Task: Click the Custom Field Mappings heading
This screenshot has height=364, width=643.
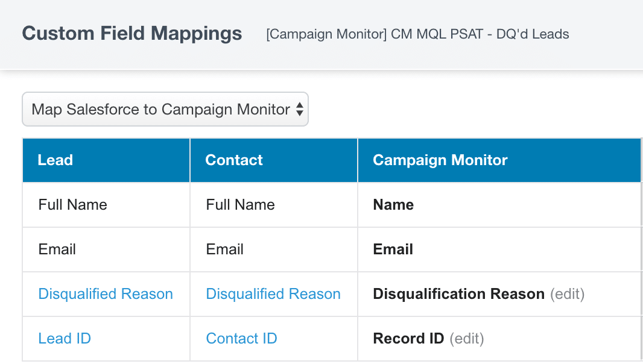Action: (x=132, y=34)
